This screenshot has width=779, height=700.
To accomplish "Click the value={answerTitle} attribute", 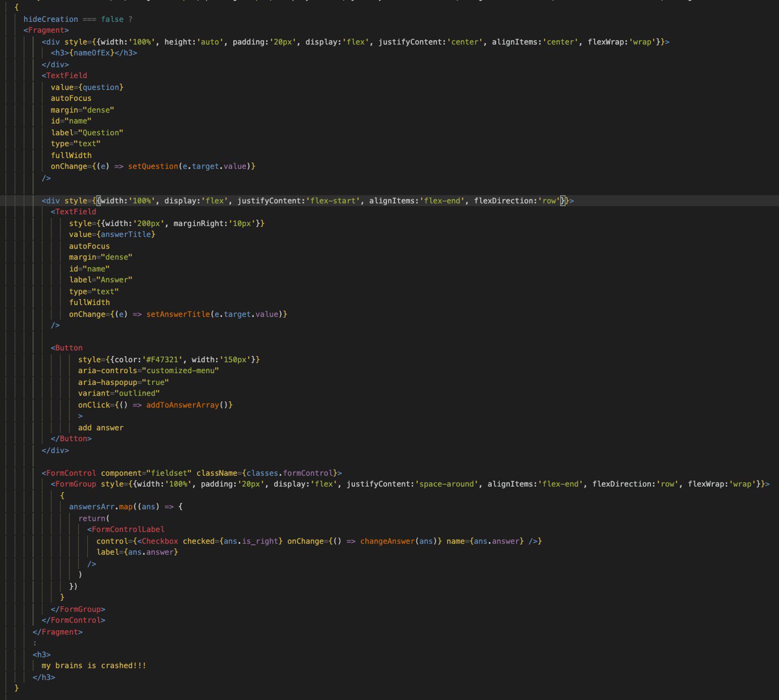I will coord(112,234).
